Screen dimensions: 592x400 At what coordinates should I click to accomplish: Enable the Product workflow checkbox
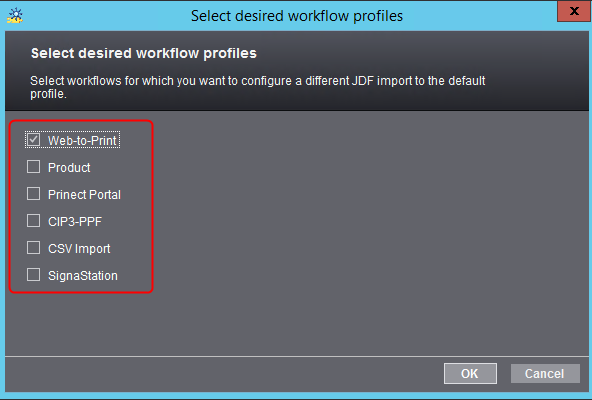pyautogui.click(x=34, y=167)
